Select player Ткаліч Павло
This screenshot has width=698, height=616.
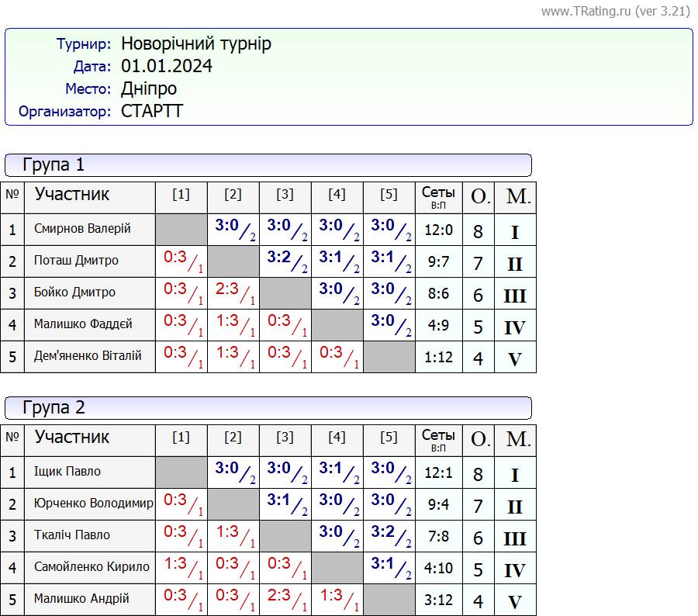click(72, 535)
